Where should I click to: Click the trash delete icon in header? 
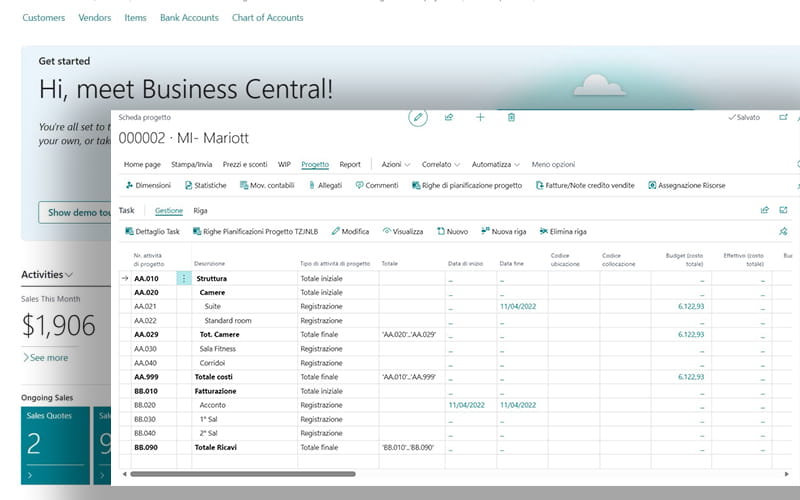pos(511,117)
